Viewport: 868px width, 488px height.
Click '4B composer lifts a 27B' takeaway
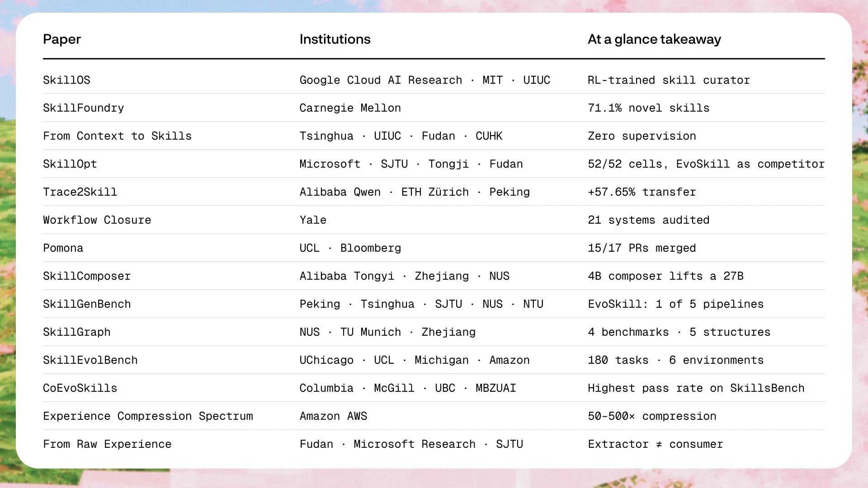point(665,276)
